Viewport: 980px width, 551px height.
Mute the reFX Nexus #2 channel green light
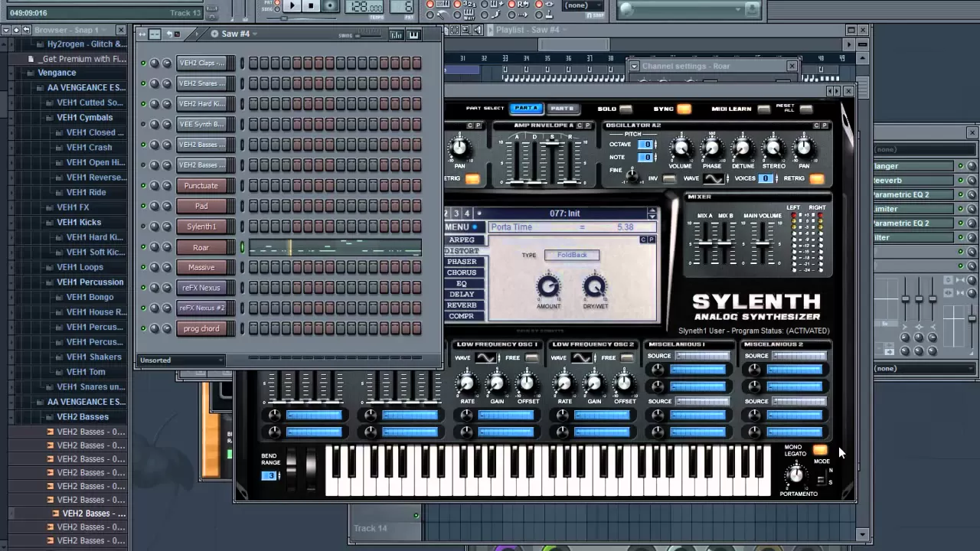(x=142, y=308)
